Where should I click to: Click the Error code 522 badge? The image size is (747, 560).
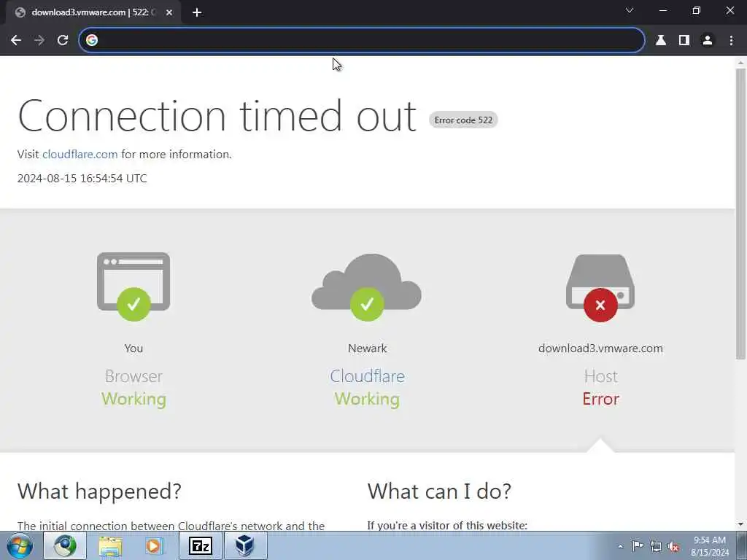463,120
